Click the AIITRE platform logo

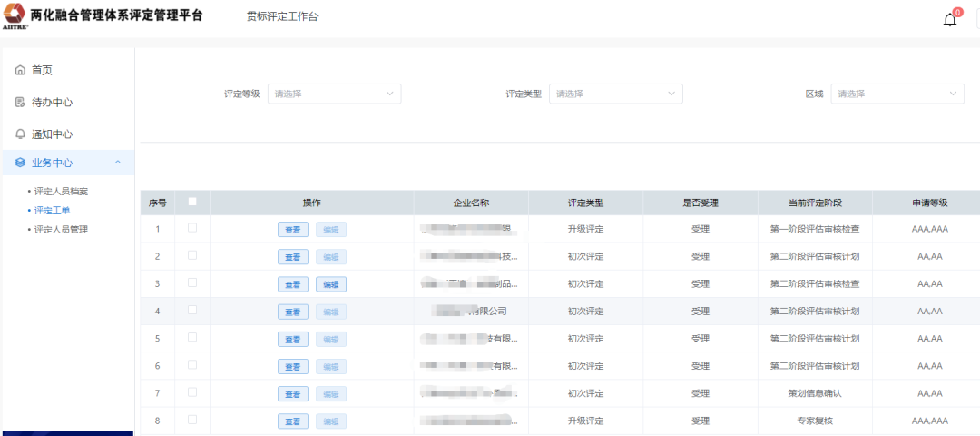point(15,15)
